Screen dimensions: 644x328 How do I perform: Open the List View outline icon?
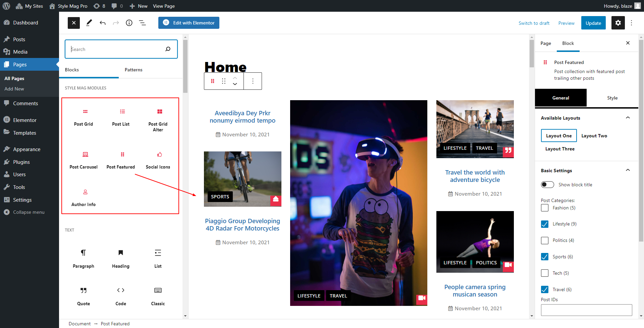143,23
